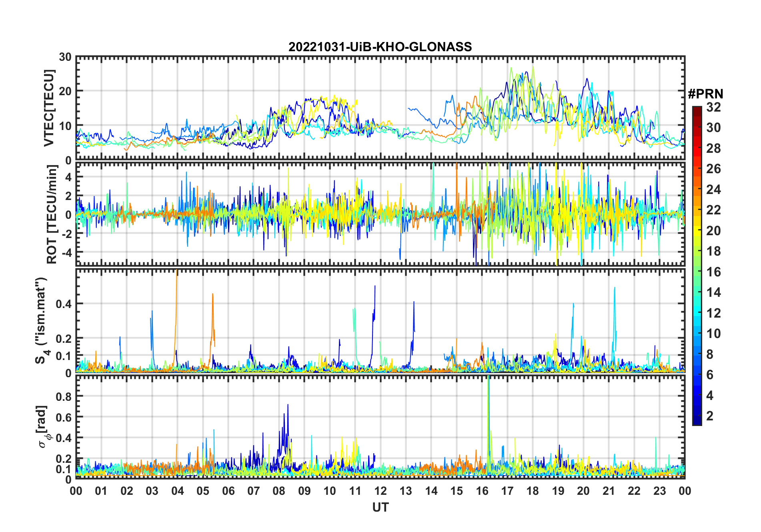Click x-axis tick label 08
This screenshot has width=761, height=532.
tap(279, 491)
